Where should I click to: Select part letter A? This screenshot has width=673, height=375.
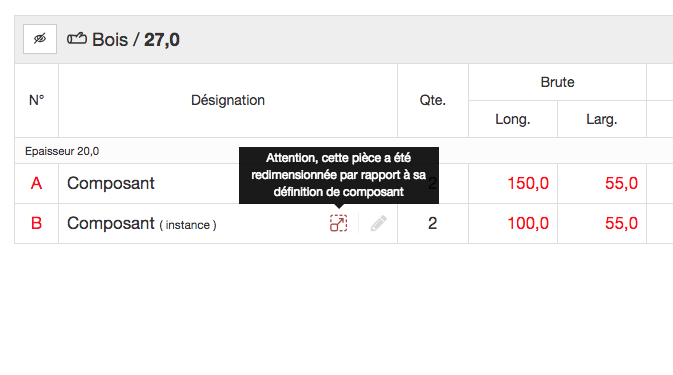coord(36,184)
